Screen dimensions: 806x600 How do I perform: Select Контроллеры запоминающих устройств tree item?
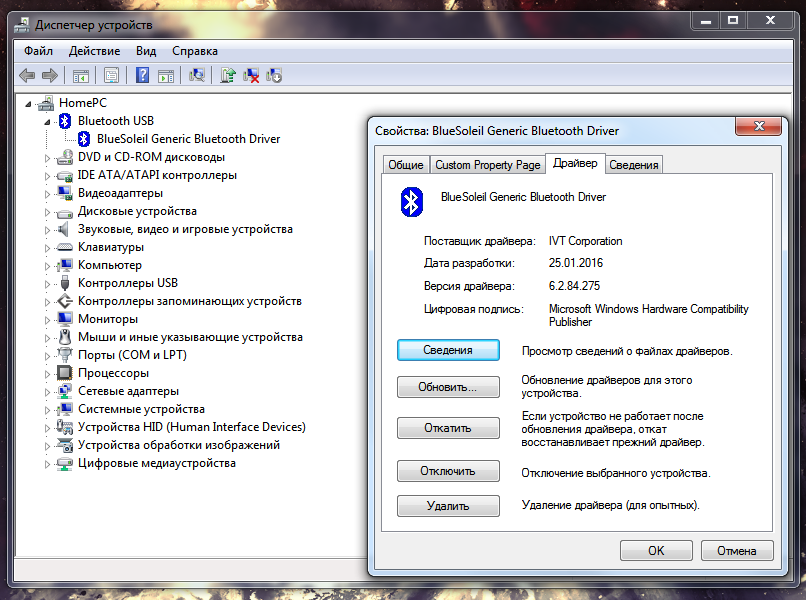coord(190,301)
